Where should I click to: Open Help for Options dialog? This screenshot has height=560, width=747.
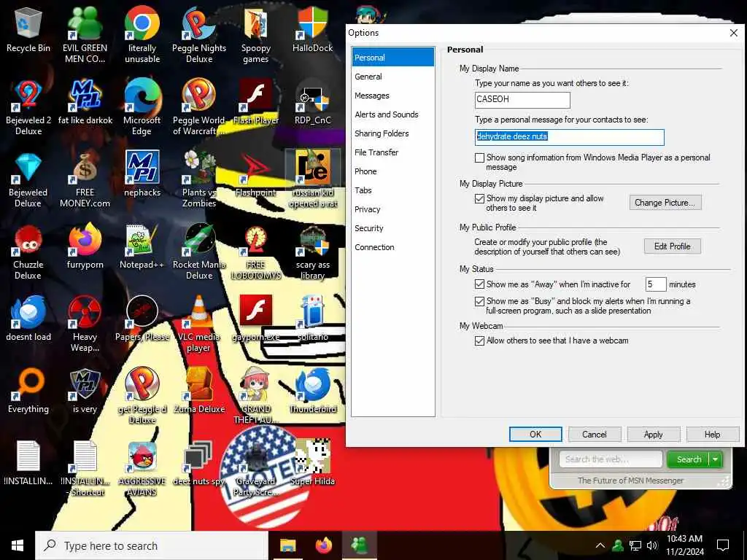coord(712,435)
